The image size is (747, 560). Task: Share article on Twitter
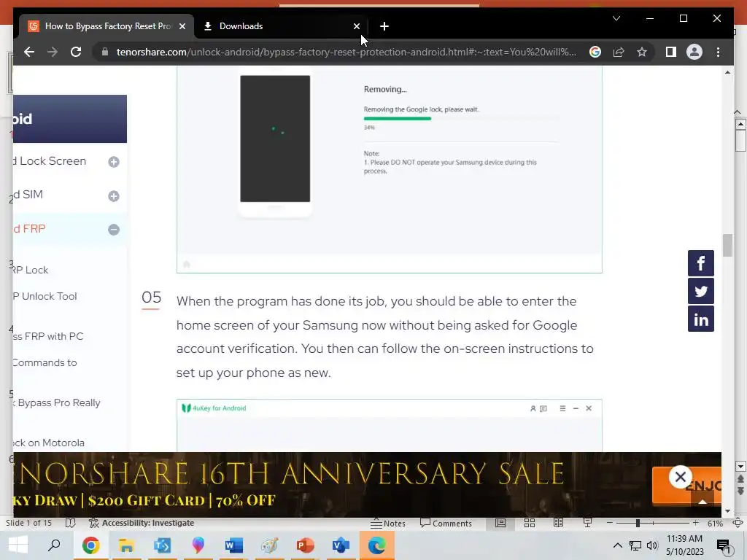pos(701,291)
